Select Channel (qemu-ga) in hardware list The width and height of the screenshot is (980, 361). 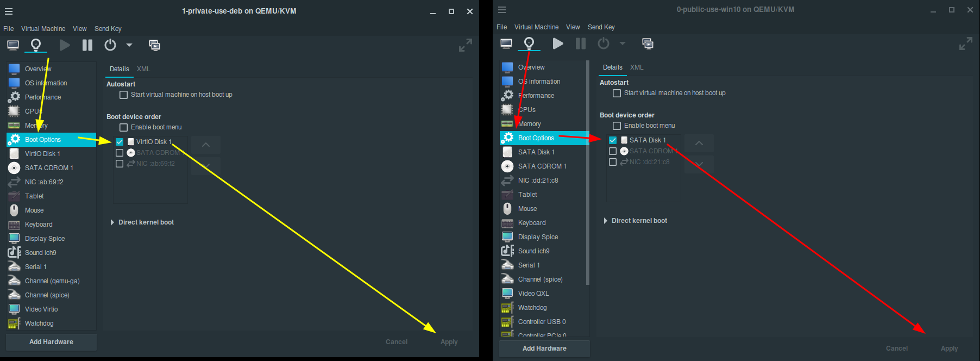coord(52,281)
